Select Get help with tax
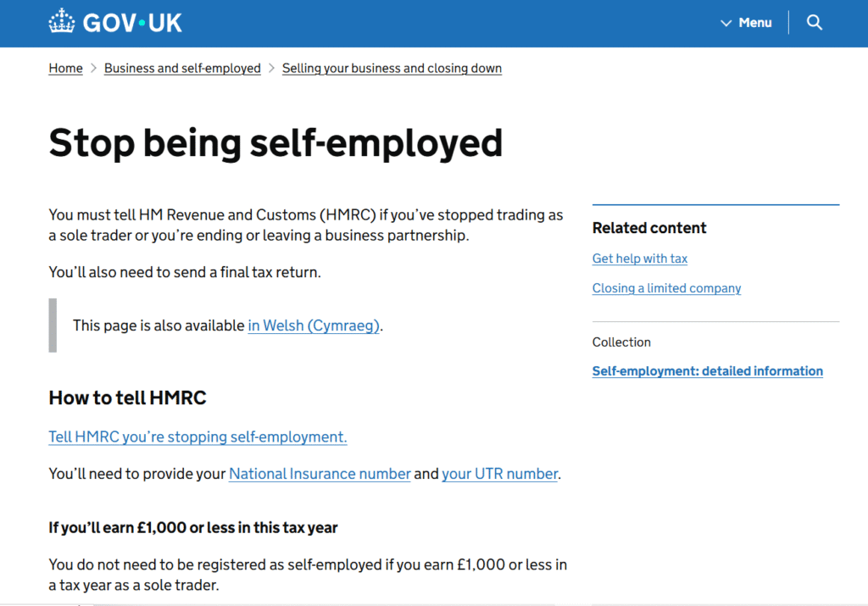The image size is (868, 606). click(639, 258)
